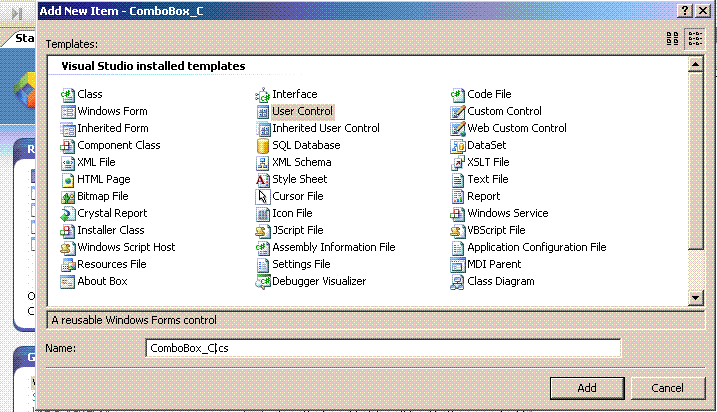717x412 pixels.
Task: Choose the XSLT File icon
Action: (x=457, y=162)
